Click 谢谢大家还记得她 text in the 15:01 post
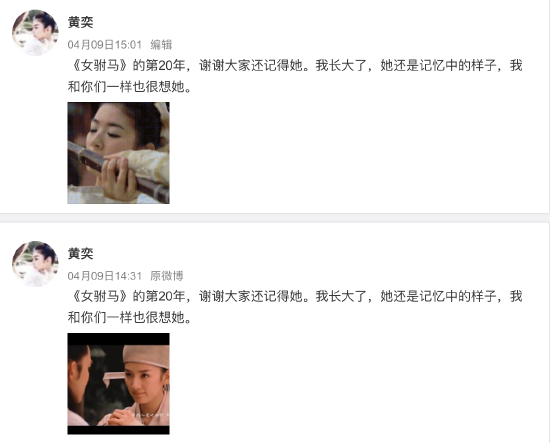550x443 pixels. (x=251, y=65)
